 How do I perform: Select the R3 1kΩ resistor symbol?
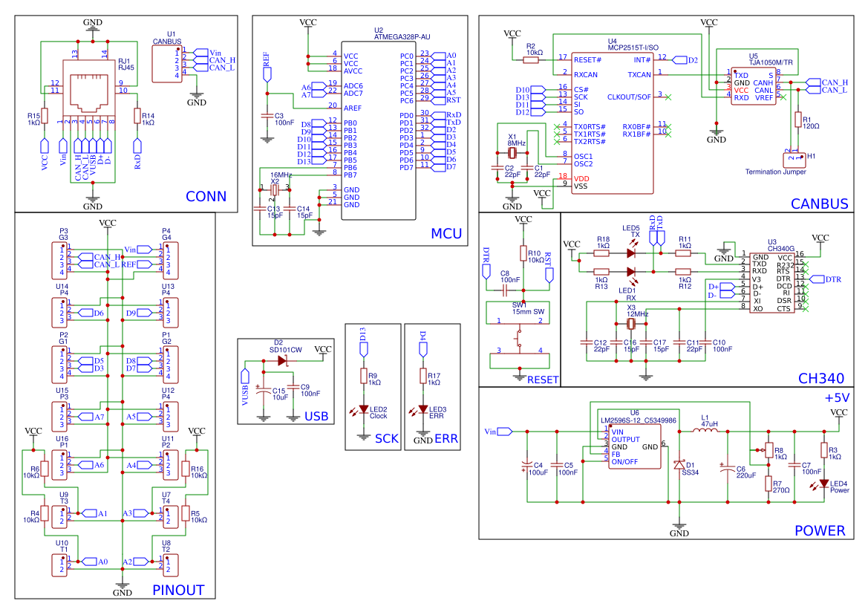click(x=823, y=450)
